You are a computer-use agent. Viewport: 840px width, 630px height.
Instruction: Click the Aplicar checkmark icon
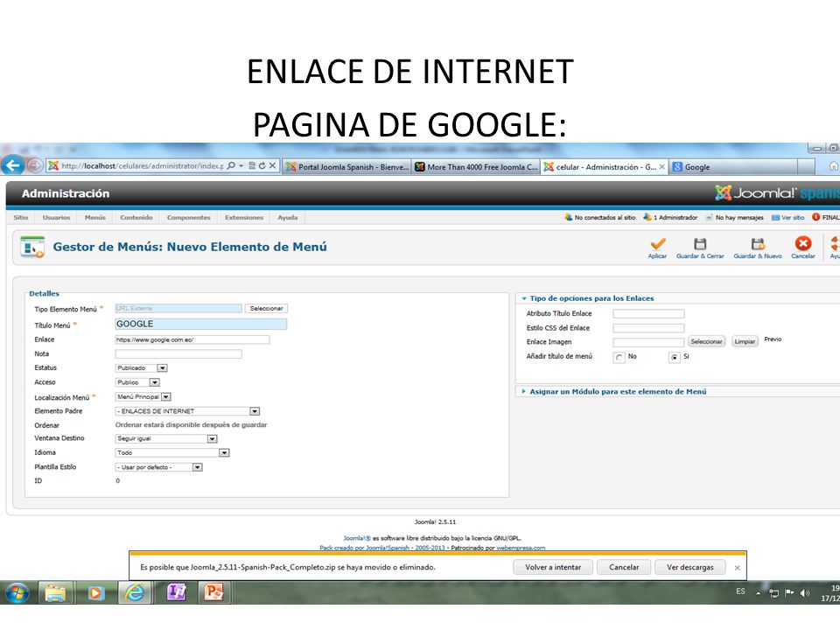[x=658, y=244]
